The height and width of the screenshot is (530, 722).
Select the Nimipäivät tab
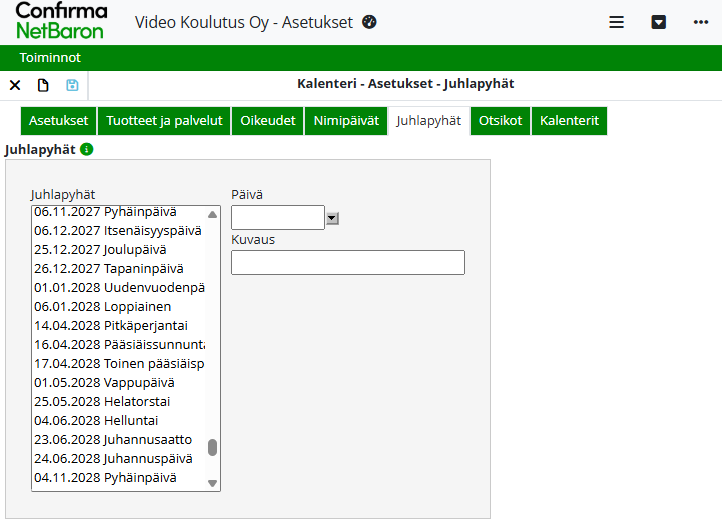click(x=346, y=121)
